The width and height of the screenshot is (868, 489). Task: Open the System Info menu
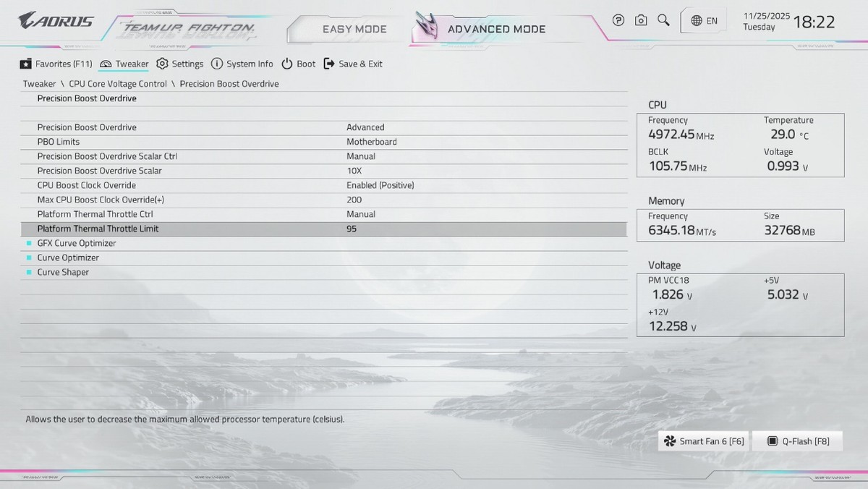tap(242, 64)
